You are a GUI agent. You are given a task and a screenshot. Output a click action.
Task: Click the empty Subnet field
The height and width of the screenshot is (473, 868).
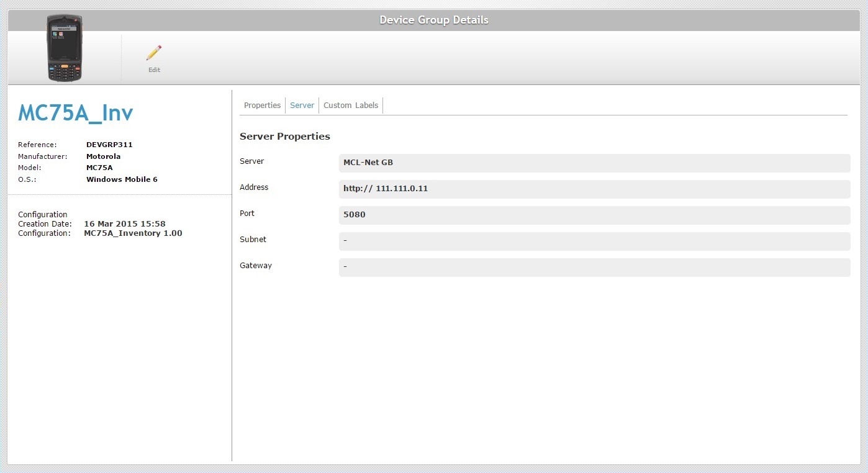click(594, 241)
